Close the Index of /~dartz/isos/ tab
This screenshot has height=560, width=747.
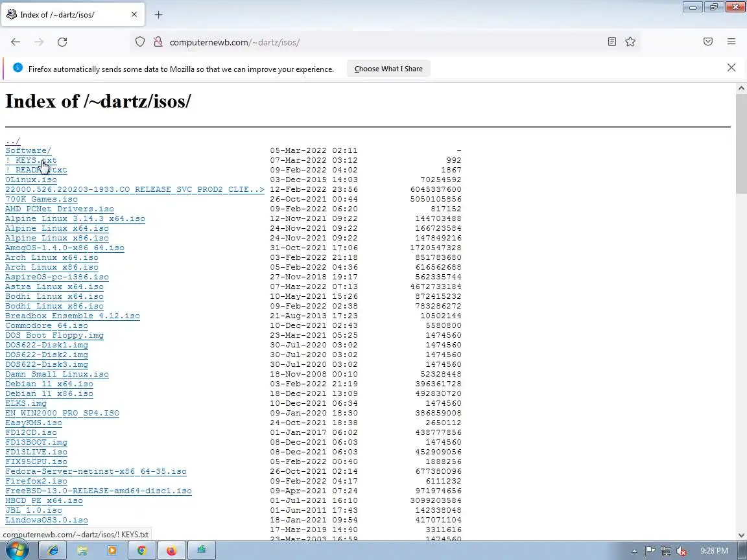click(134, 15)
